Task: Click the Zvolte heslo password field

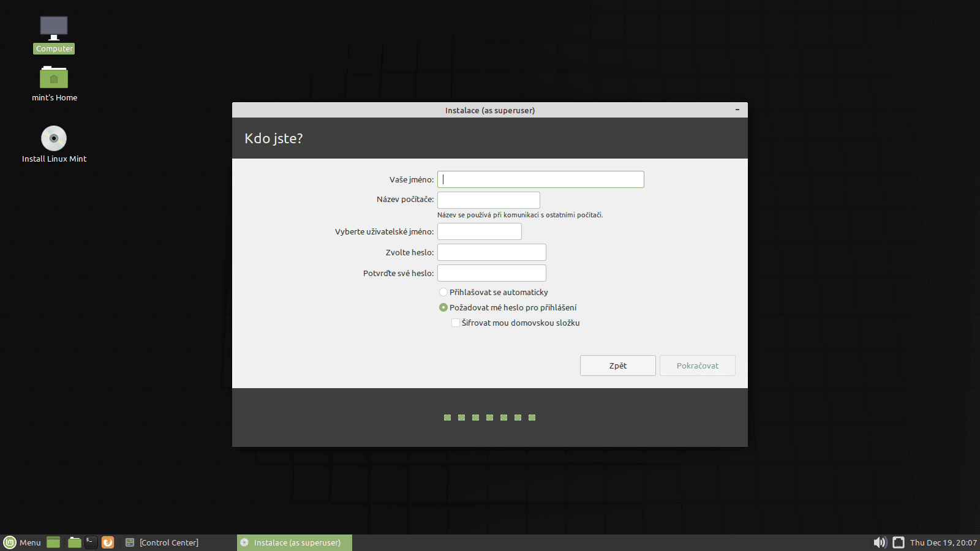Action: 491,252
